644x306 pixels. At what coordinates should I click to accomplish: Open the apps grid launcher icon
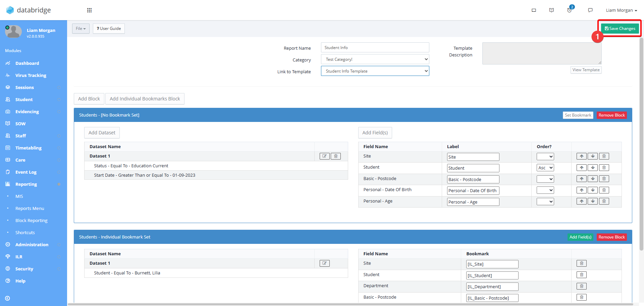[89, 10]
